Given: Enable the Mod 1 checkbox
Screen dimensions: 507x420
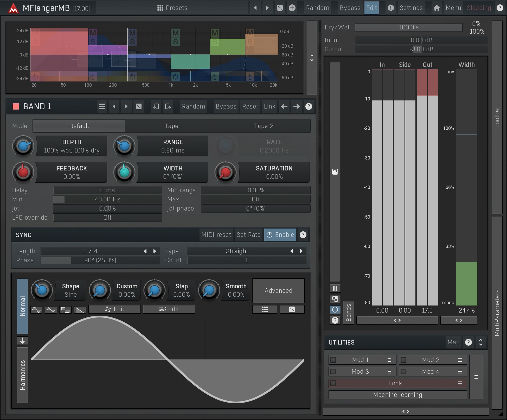Looking at the screenshot, I should pyautogui.click(x=333, y=360).
